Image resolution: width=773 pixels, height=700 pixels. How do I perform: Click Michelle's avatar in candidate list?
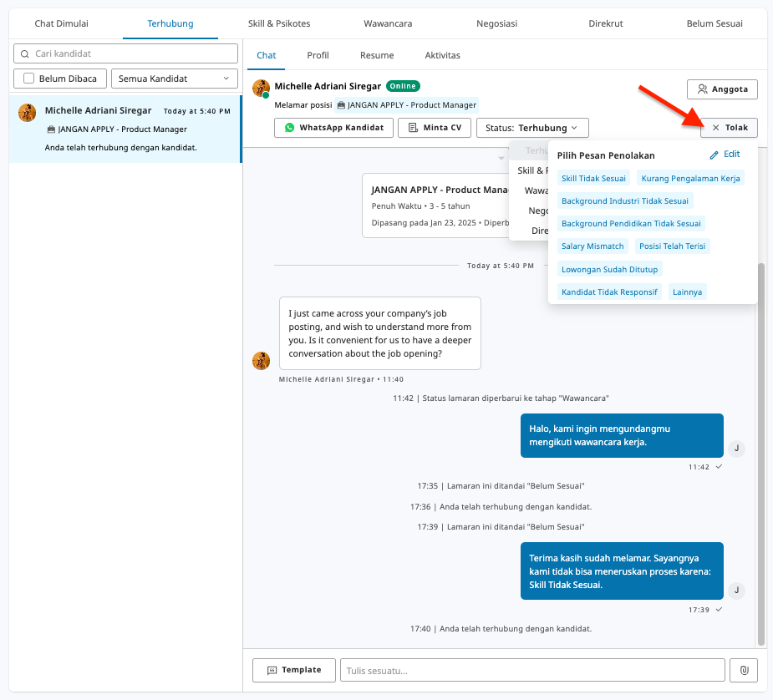pos(27,112)
